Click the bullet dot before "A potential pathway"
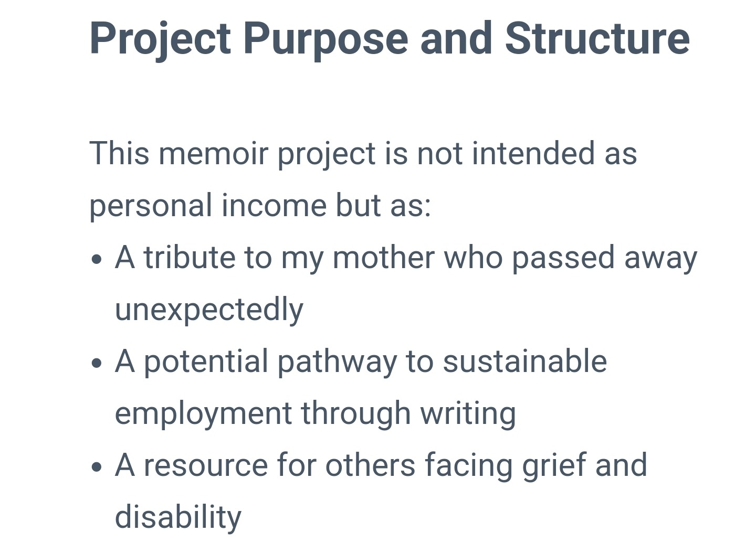This screenshot has height=553, width=756. 96,363
